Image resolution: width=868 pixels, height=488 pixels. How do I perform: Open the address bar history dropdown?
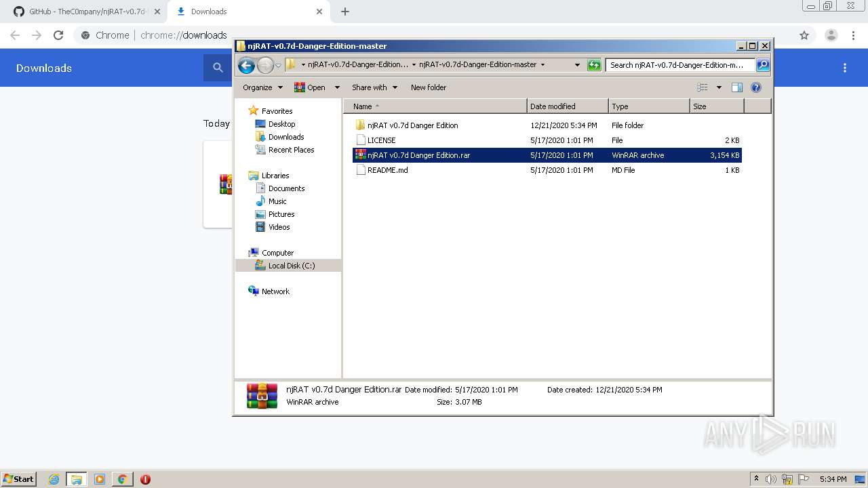coord(577,65)
